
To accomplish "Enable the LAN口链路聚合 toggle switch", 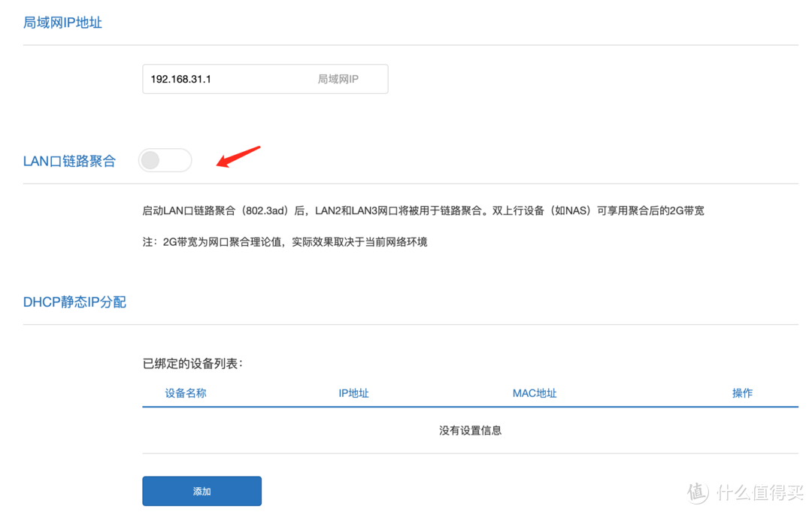I will (x=165, y=160).
